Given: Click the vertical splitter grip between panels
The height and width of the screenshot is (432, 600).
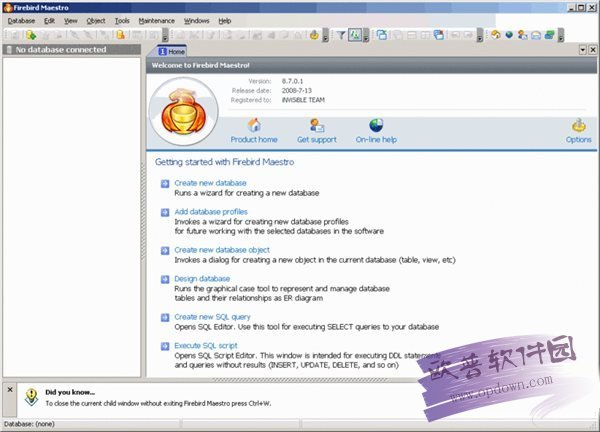Looking at the screenshot, I should click(x=143, y=211).
